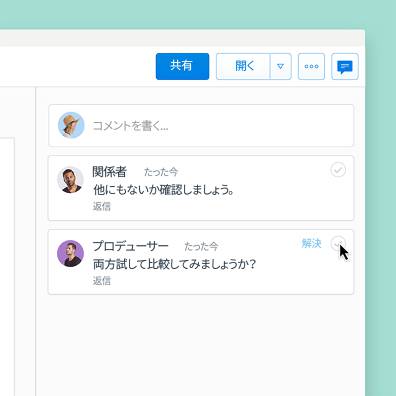The image size is (396, 396).
Task: Click the comment text 両方試して比較してみましょうか?
Action: coord(174,264)
